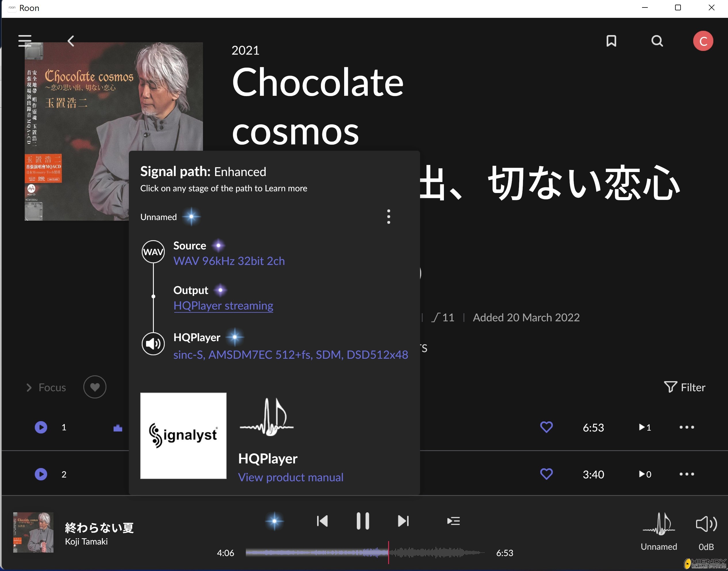This screenshot has width=728, height=571.
Task: Click the 'Added 20 March 2022' text
Action: [x=526, y=317]
